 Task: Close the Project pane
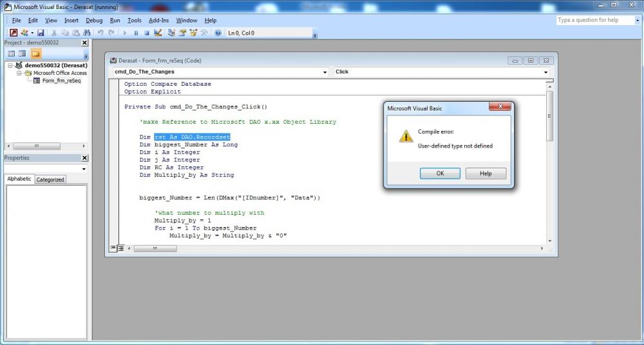click(84, 43)
